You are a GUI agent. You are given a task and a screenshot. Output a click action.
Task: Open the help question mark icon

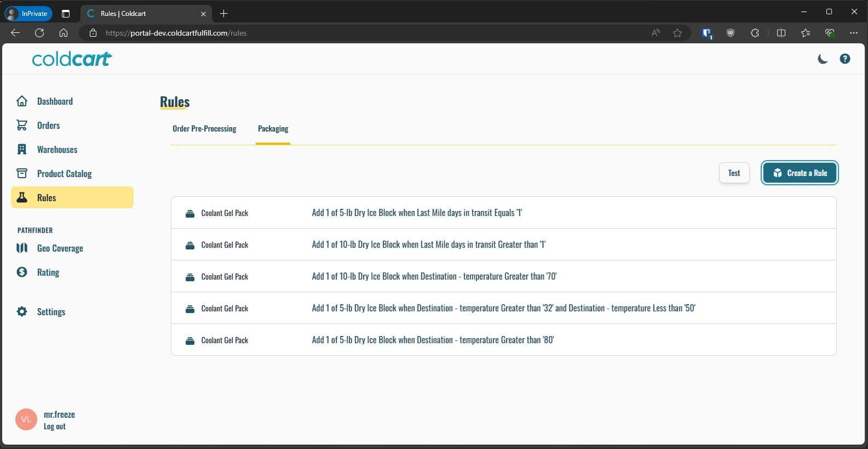click(x=845, y=59)
